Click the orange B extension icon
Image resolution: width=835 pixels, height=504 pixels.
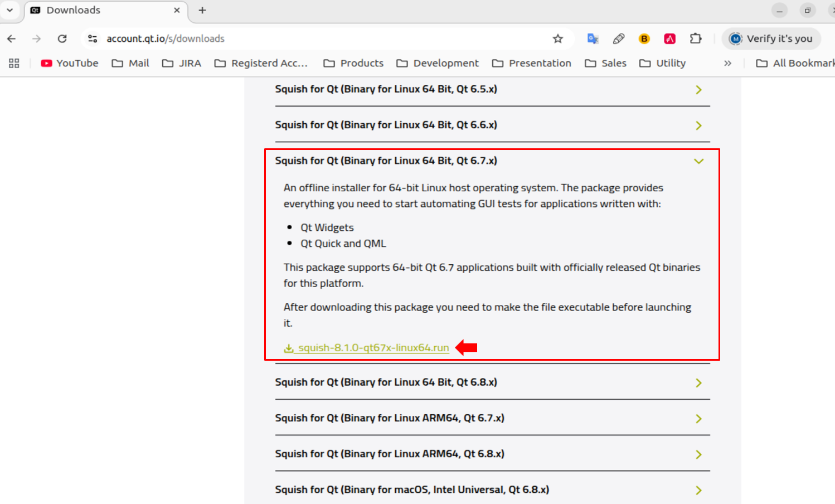point(644,38)
